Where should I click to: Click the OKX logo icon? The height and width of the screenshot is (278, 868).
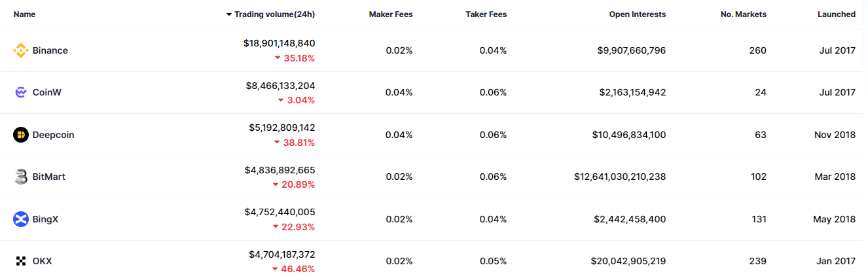[x=21, y=261]
